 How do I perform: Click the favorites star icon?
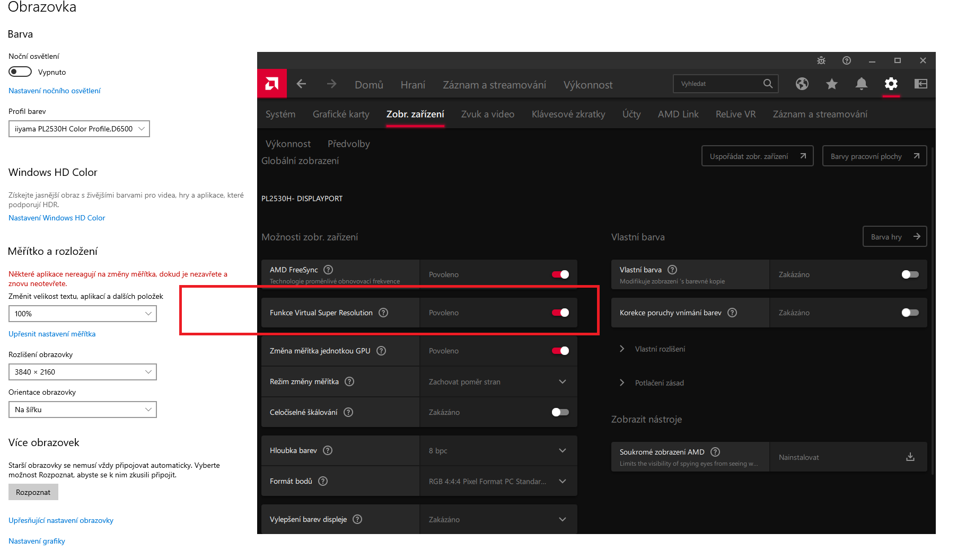click(x=832, y=84)
